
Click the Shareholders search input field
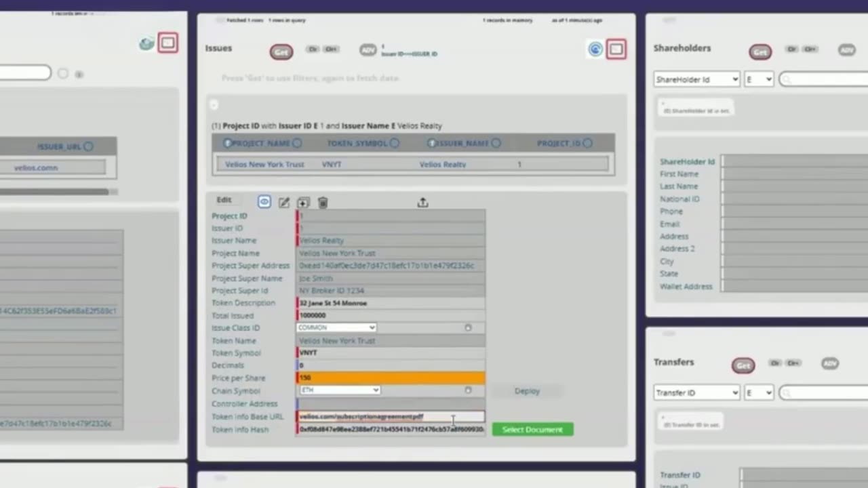pos(823,79)
